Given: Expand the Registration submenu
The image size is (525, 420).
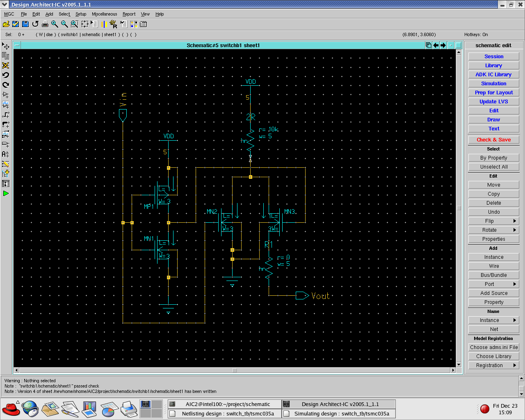Looking at the screenshot, I should click(493, 365).
